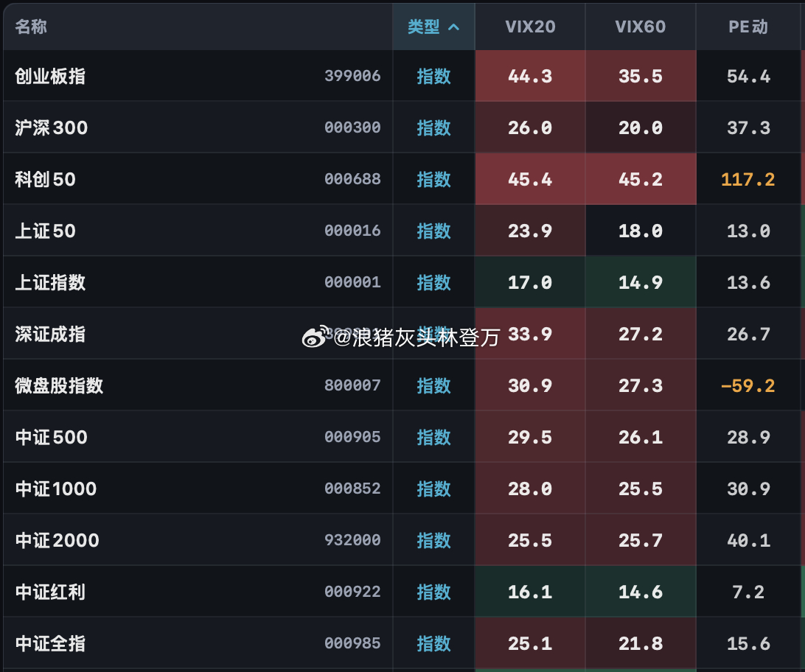This screenshot has height=672, width=805.
Task: Click index code 000905
Action: click(352, 437)
